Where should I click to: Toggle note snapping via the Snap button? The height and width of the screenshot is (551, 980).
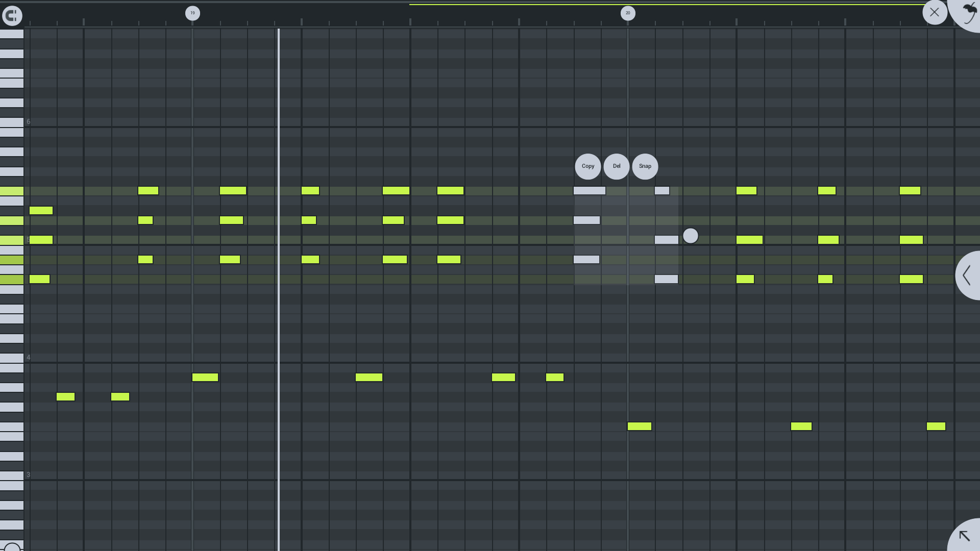point(645,166)
